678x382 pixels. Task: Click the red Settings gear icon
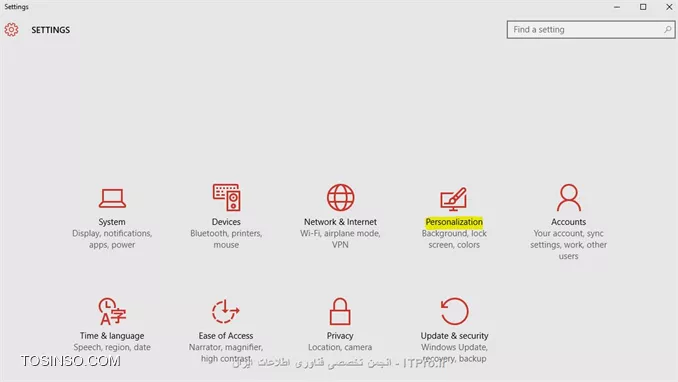[x=11, y=29]
